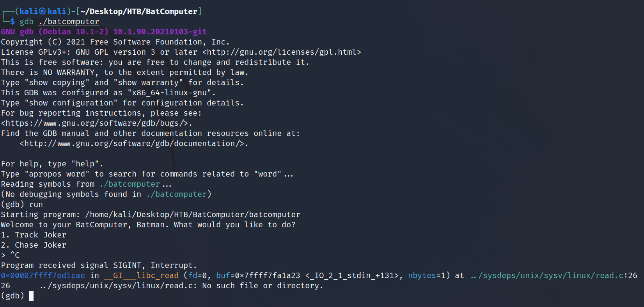Click the "run" command after the gdb prompt

36,204
